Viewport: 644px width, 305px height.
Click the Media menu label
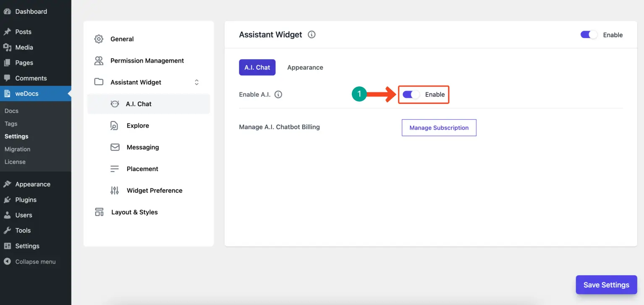24,47
